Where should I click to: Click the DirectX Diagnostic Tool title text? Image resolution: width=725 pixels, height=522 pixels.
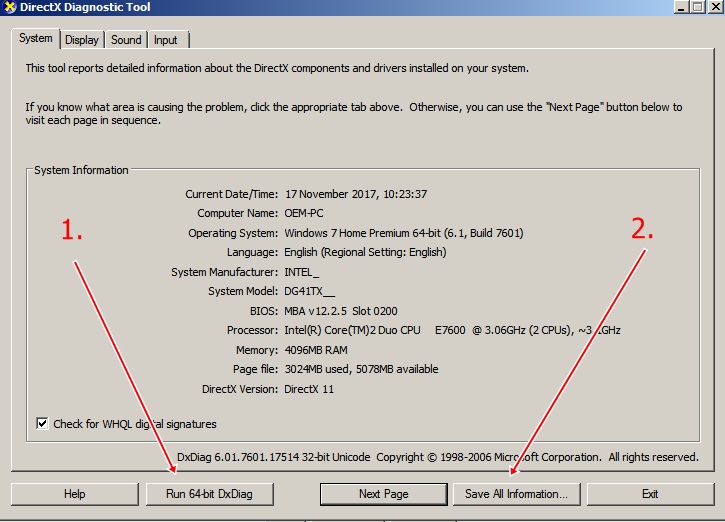85,7
